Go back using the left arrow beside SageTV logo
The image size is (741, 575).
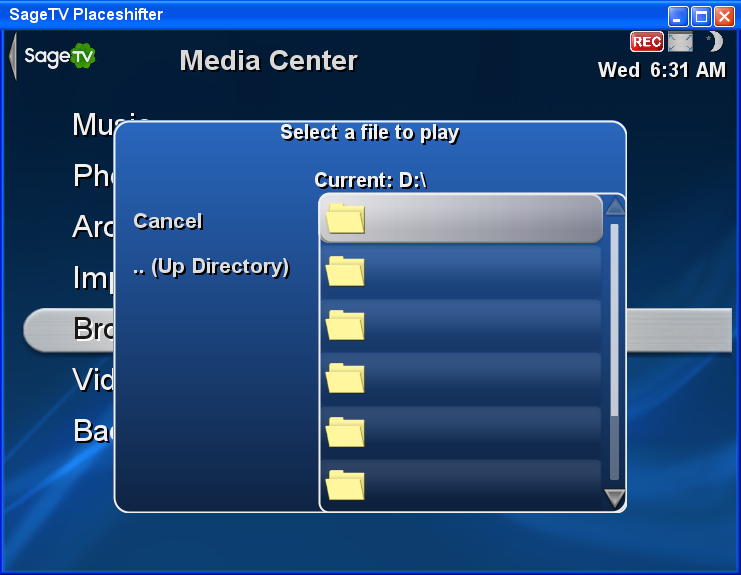[13, 56]
